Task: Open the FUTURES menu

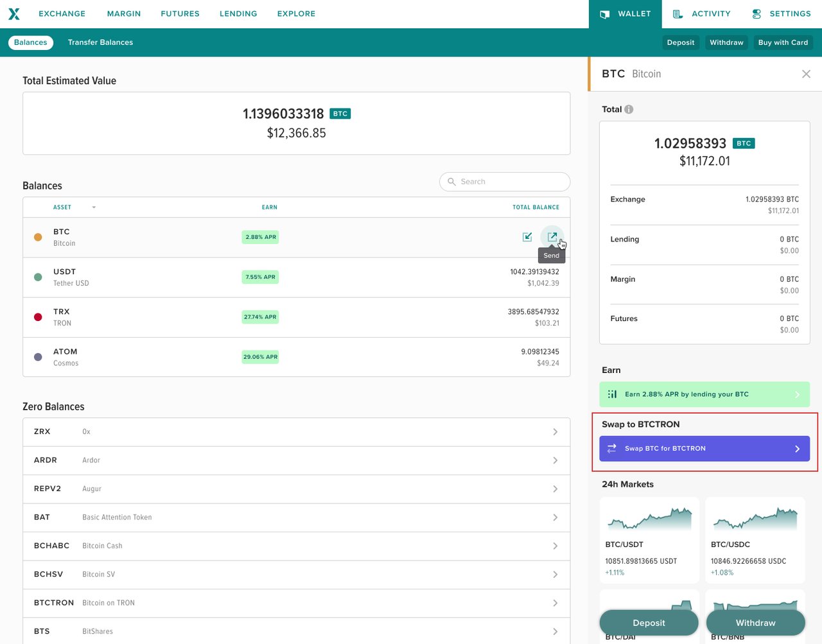Action: [x=180, y=13]
